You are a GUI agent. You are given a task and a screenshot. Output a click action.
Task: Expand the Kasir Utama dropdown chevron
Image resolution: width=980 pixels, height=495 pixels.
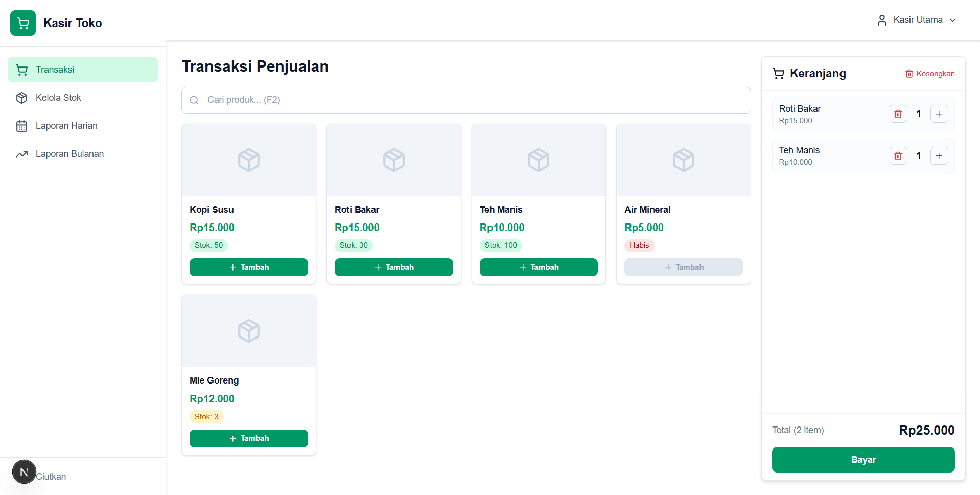953,20
